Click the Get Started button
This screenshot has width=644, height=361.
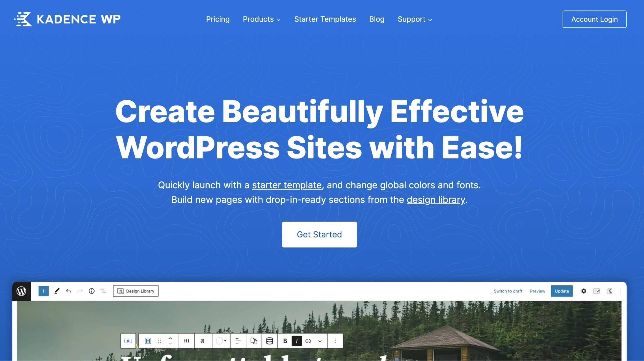[319, 234]
